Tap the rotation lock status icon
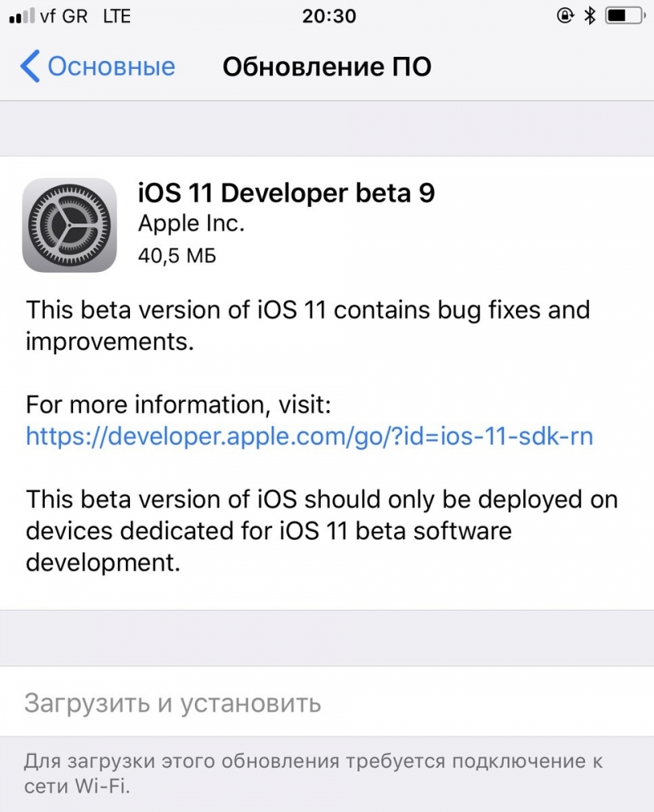Screen dimensions: 654x812 click(565, 16)
